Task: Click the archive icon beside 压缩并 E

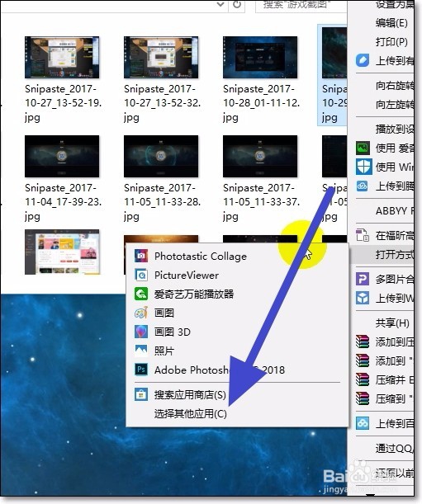Action: coord(363,379)
